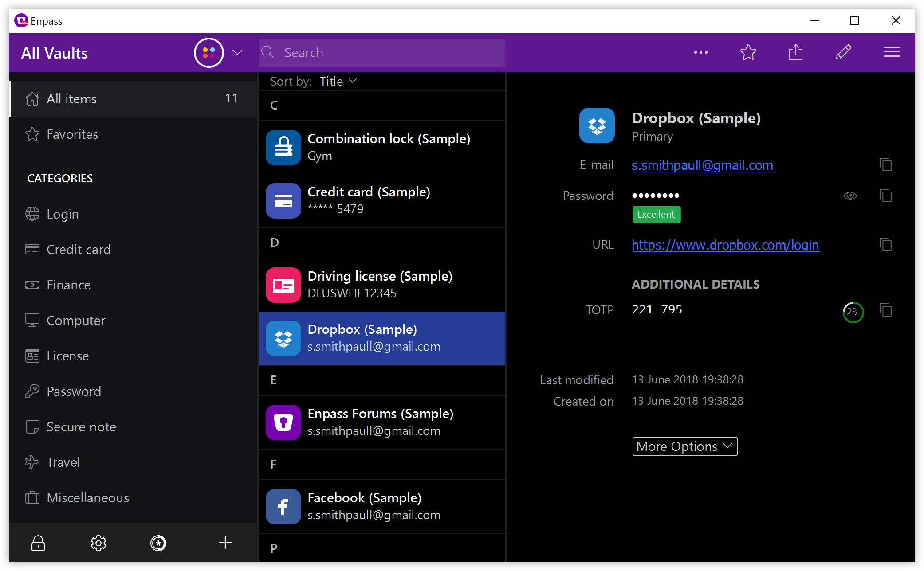Click the Driving license item icon
This screenshot has height=571, width=924.
coord(283,285)
